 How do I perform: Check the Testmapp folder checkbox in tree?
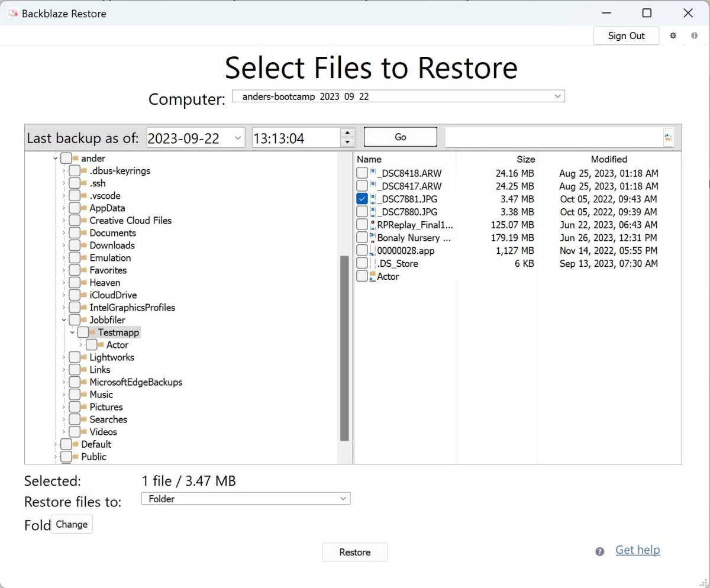pyautogui.click(x=83, y=332)
